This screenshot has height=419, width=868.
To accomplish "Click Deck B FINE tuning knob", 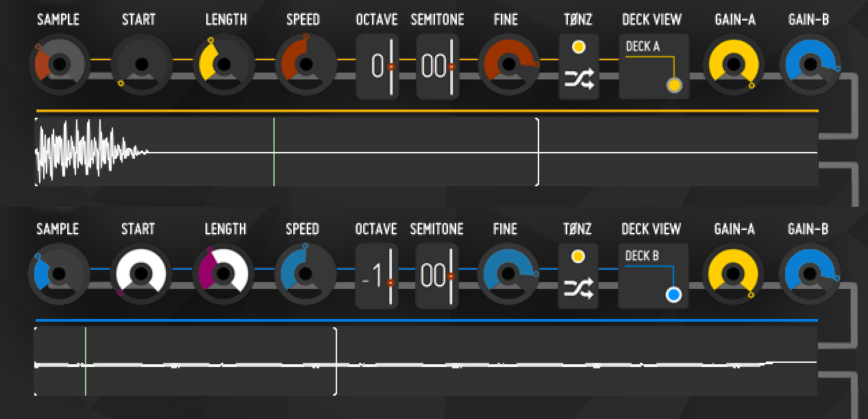I will [x=508, y=274].
